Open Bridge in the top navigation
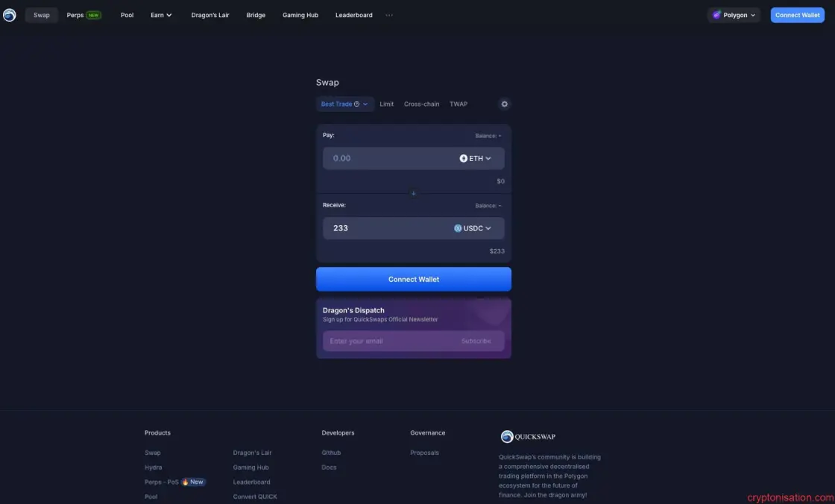This screenshot has height=504, width=835. (x=256, y=15)
